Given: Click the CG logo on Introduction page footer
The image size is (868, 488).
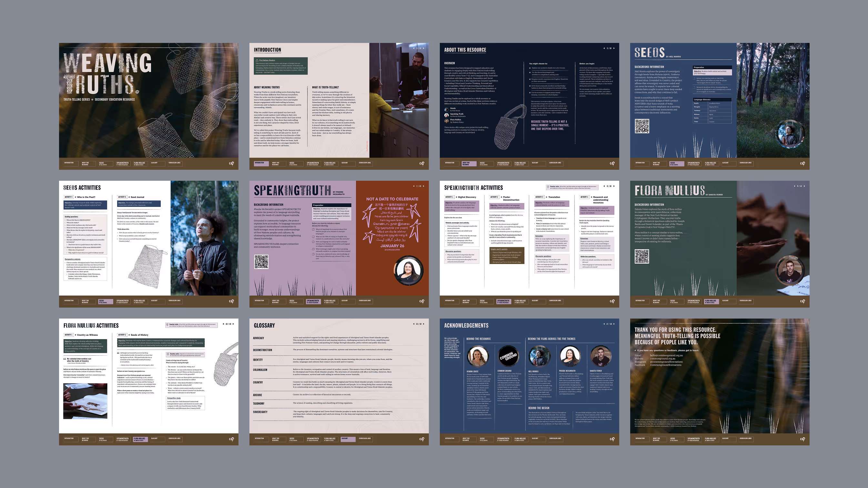Looking at the screenshot, I should click(421, 163).
